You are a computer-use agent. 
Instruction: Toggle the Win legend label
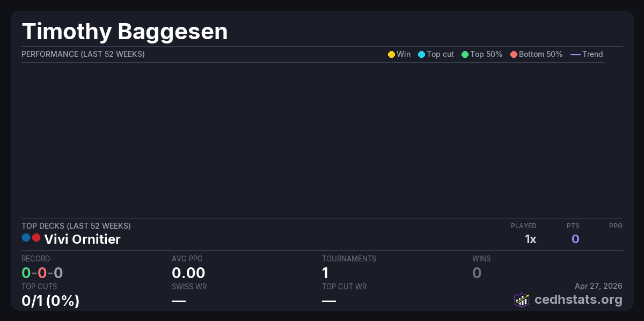pyautogui.click(x=404, y=54)
